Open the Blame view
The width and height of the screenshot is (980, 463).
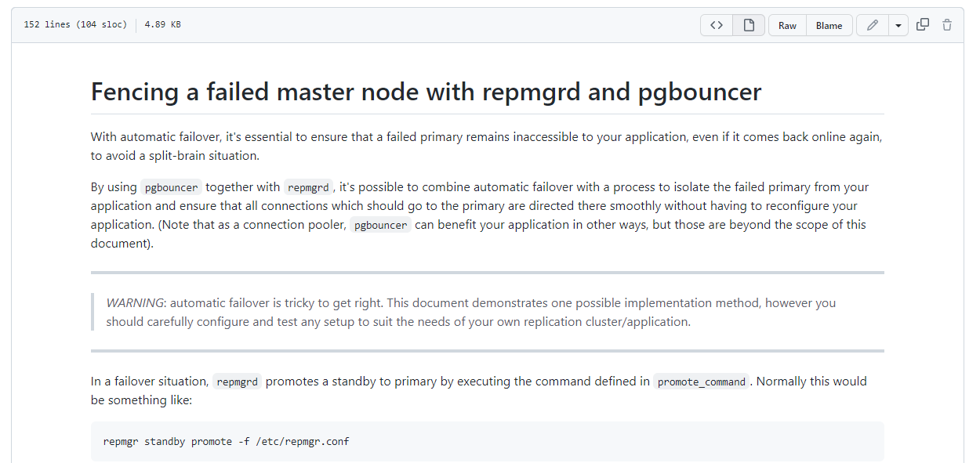[x=829, y=25]
